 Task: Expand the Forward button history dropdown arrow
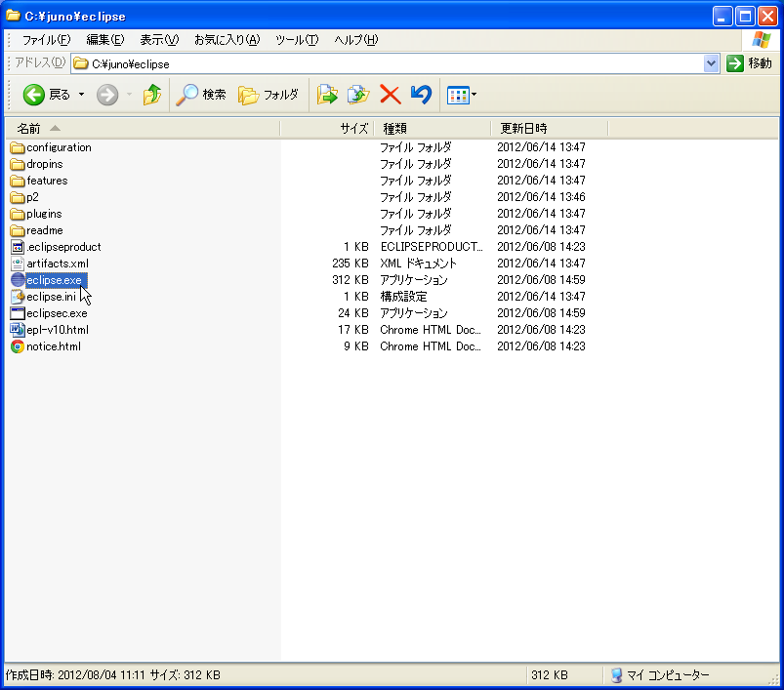pos(129,95)
